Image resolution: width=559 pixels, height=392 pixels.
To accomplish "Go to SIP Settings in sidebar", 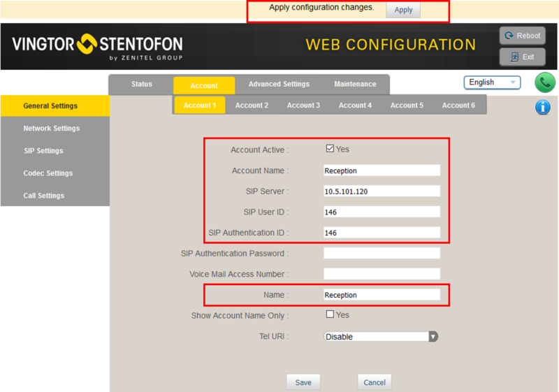I will click(x=55, y=151).
